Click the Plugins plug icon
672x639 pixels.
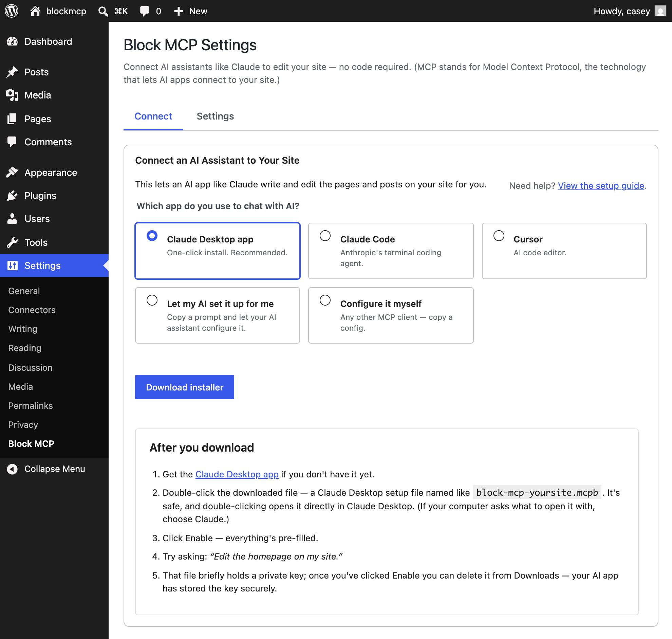12,196
